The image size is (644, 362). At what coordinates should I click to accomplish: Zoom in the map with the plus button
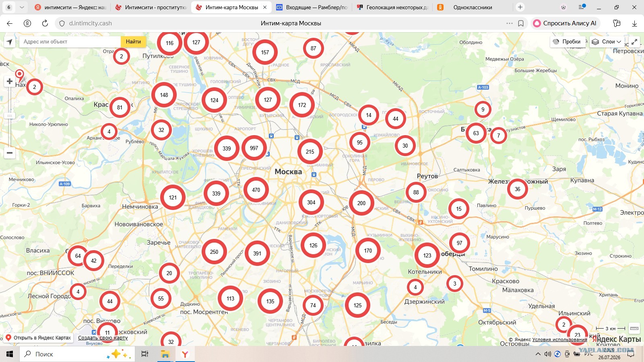pyautogui.click(x=10, y=82)
